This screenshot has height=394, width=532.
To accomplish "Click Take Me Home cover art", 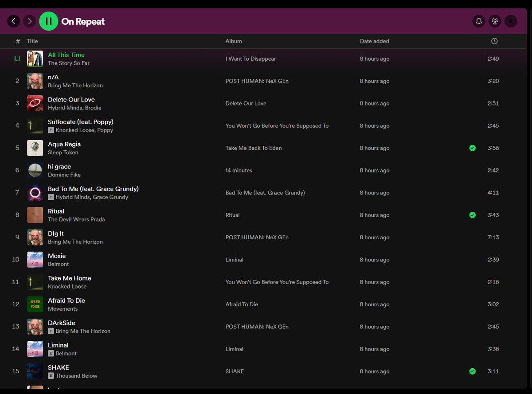I will [x=35, y=282].
